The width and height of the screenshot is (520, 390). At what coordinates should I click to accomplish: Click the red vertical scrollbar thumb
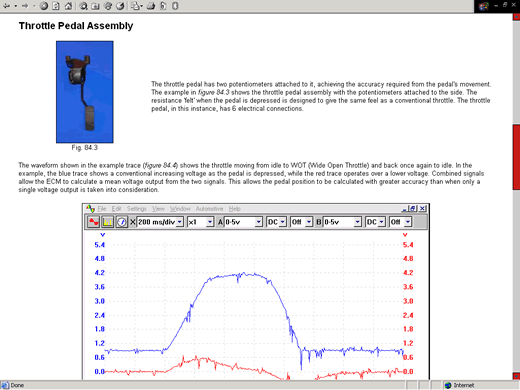[516, 157]
